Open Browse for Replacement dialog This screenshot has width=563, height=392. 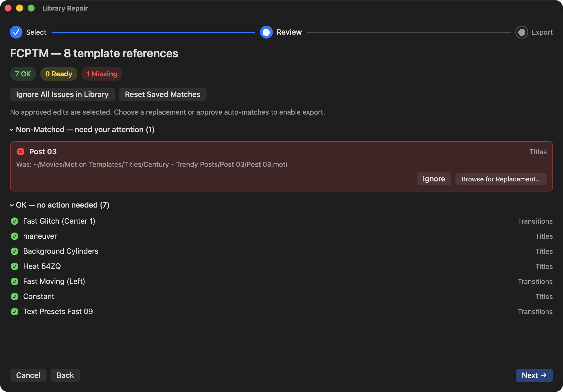pos(501,179)
